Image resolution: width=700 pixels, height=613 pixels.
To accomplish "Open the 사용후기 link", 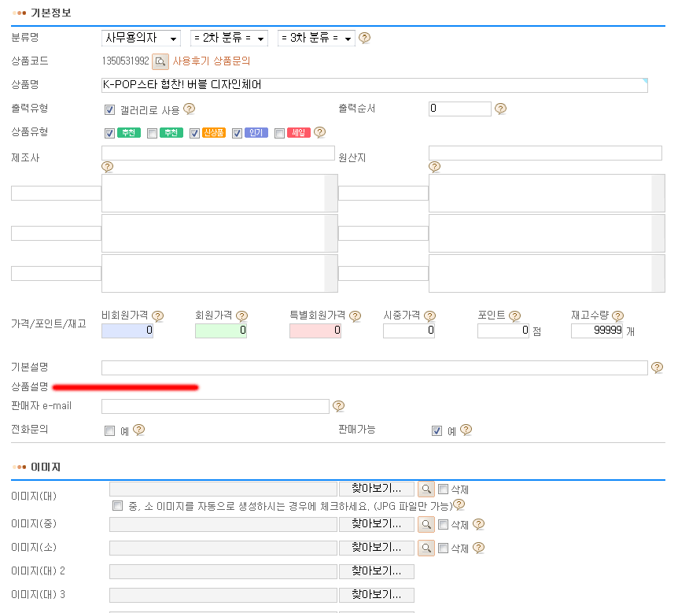I will click(x=191, y=61).
